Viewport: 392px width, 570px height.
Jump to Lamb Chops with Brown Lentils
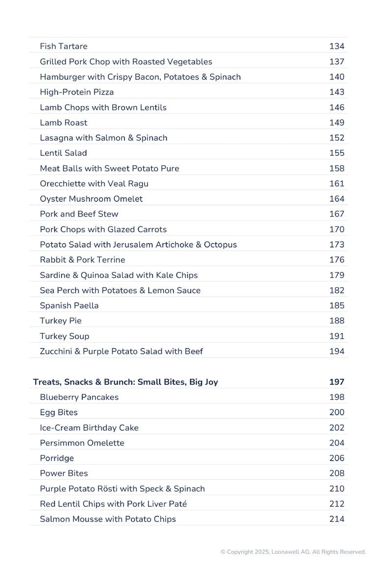(x=103, y=107)
